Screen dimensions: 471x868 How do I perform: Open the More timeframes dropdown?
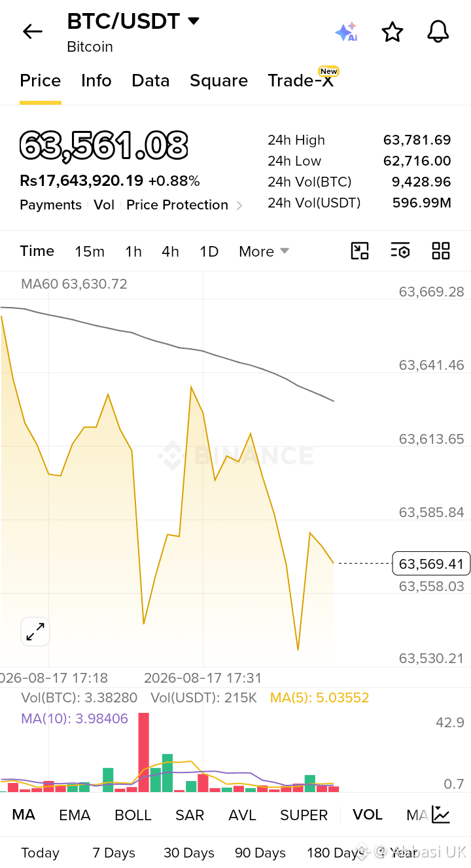coord(264,251)
